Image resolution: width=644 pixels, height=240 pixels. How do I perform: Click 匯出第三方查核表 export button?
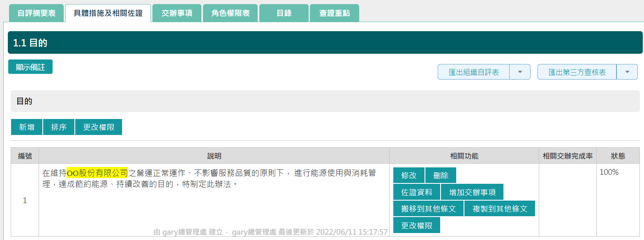coord(577,72)
